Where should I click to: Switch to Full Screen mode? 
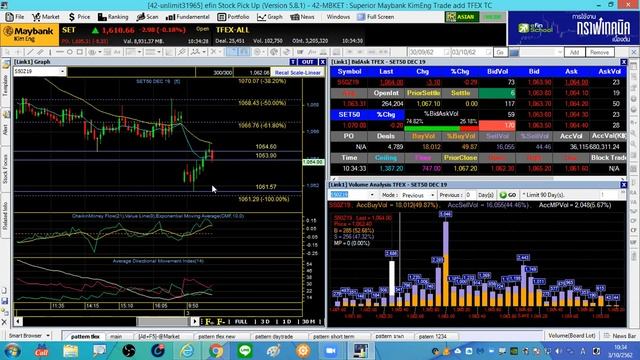(376, 17)
